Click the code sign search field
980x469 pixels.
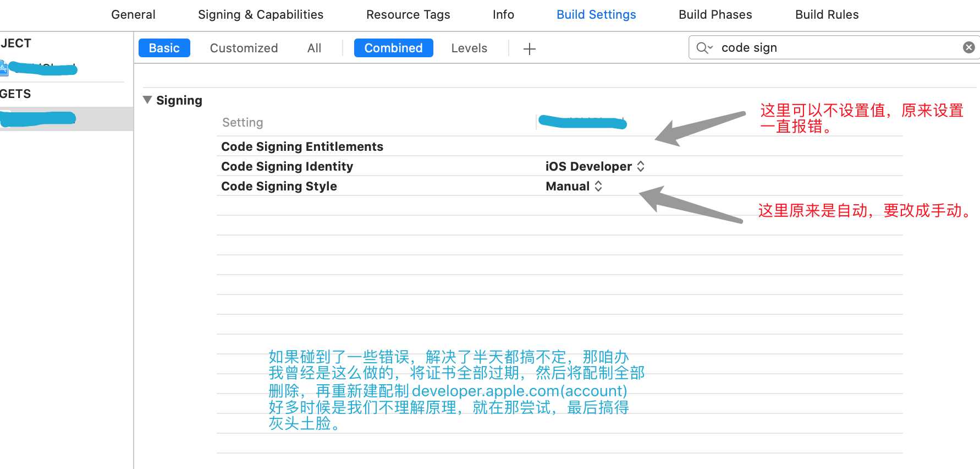(836, 48)
